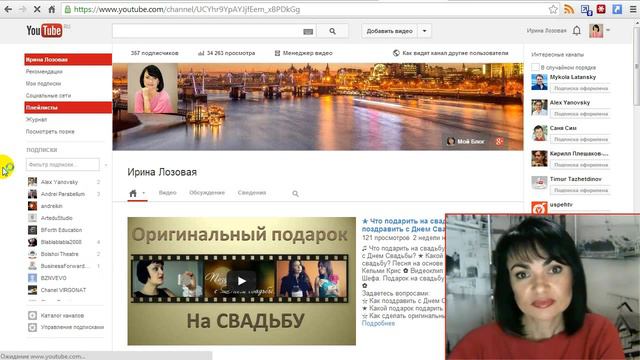Open on-screen keyboard icon in search box
The width and height of the screenshot is (640, 360).
pos(308,31)
